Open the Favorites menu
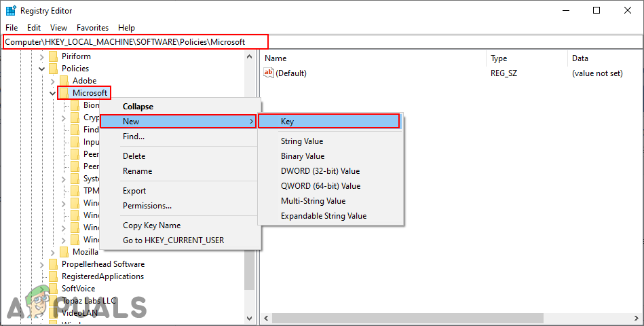Screen dimensions: 644x326 click(92, 28)
